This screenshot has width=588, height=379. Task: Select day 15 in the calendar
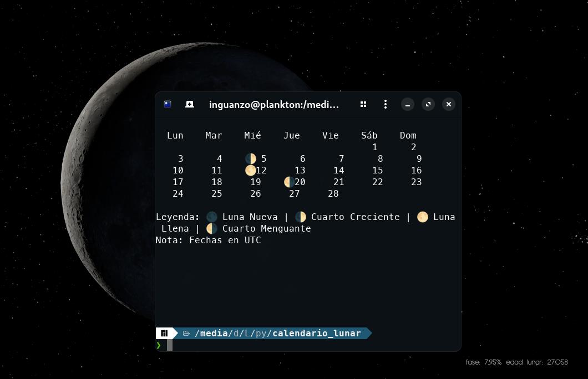click(378, 170)
